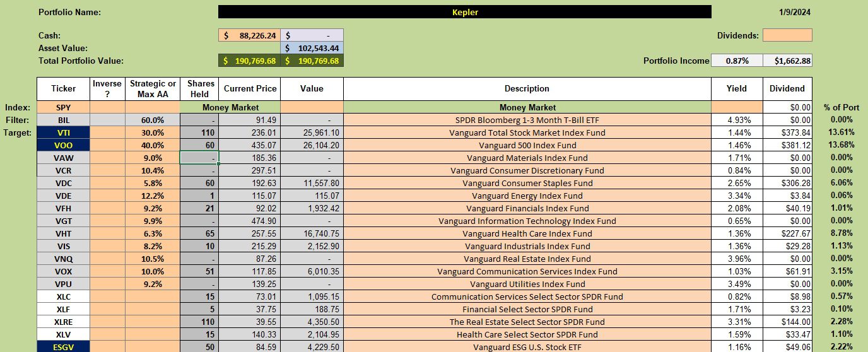Image resolution: width=868 pixels, height=352 pixels.
Task: Click the VCR ticker cell
Action: coord(63,170)
